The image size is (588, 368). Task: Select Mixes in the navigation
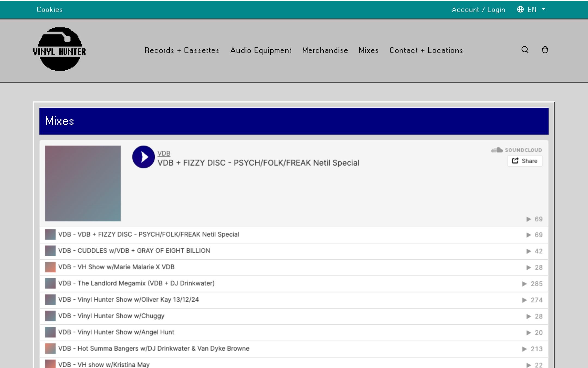tap(369, 50)
